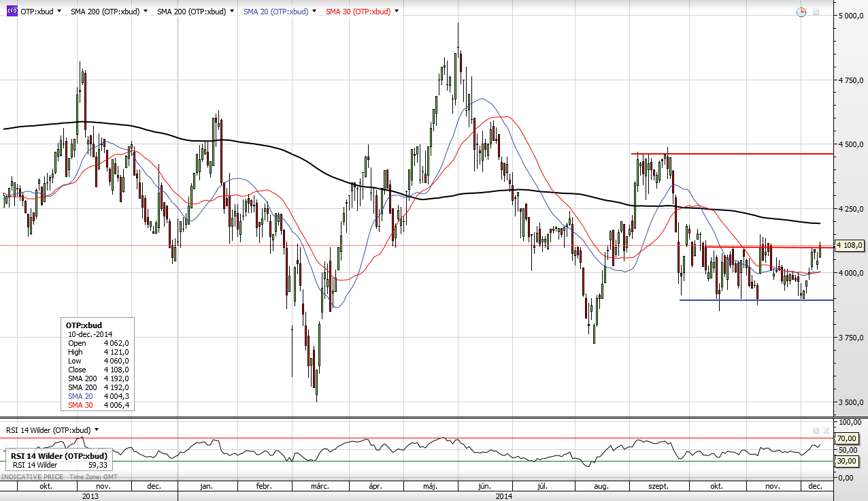Click the 2014 year label

(x=504, y=496)
